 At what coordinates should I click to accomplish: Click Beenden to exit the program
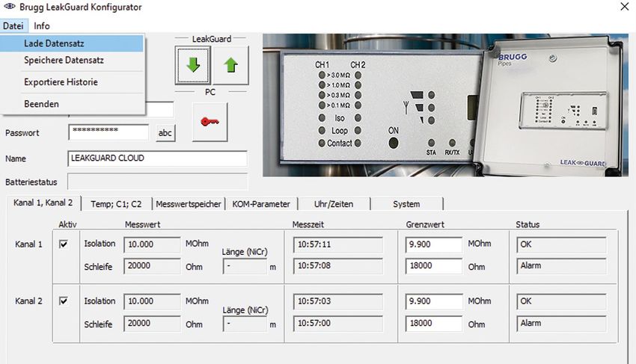[72, 104]
